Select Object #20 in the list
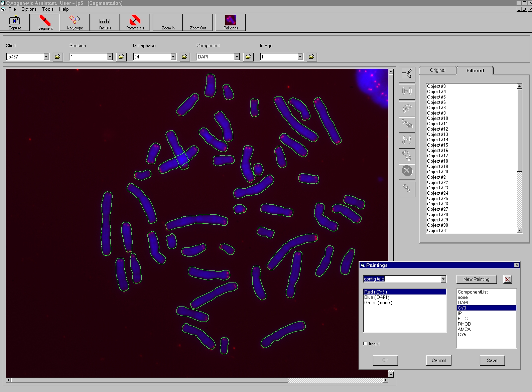Viewport: 532px width, 392px height. click(471, 172)
